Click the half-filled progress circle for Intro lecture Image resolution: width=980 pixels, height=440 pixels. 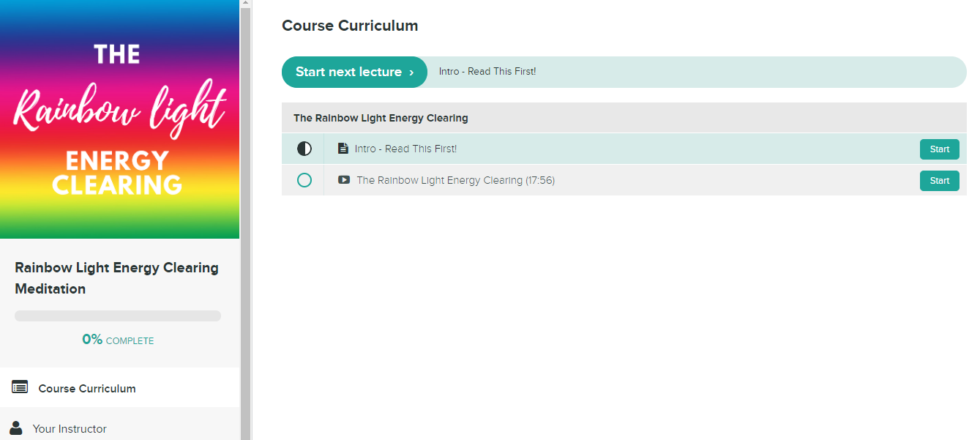pyautogui.click(x=304, y=149)
